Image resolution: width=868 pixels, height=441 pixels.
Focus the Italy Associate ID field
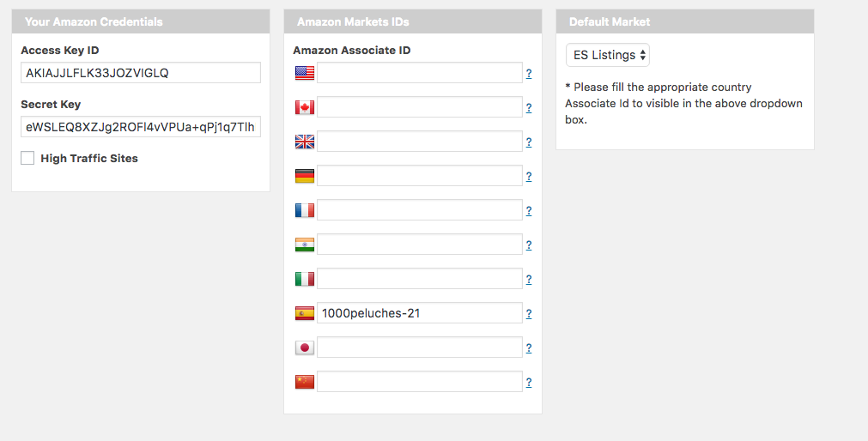[420, 278]
